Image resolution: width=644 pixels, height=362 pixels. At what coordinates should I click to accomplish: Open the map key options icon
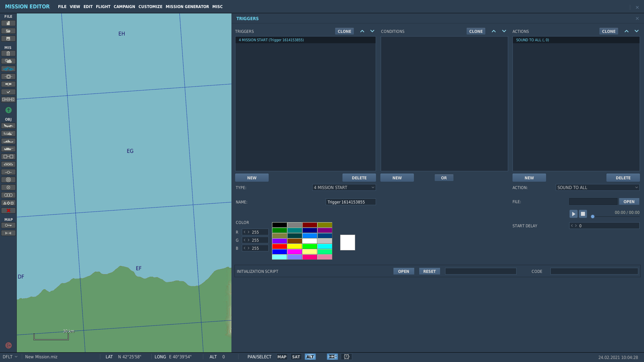tap(8, 225)
